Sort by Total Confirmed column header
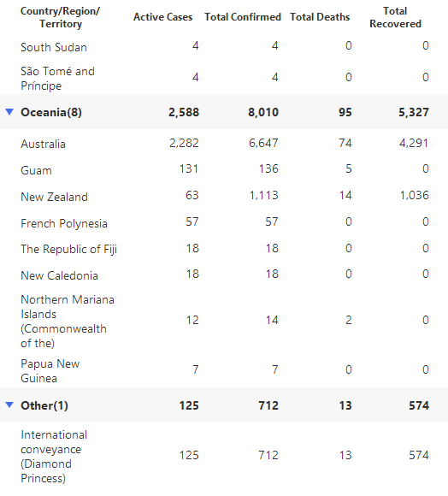Image resolution: width=448 pixels, height=496 pixels. [243, 17]
